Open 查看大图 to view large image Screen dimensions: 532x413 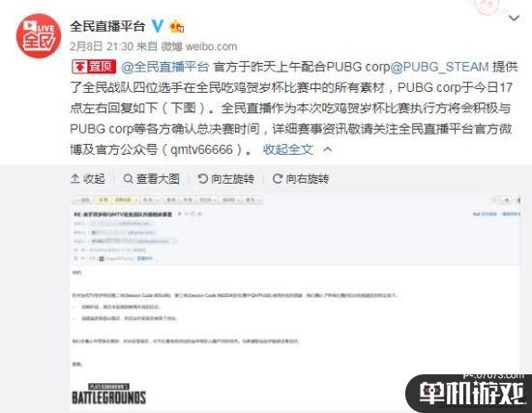[152, 179]
